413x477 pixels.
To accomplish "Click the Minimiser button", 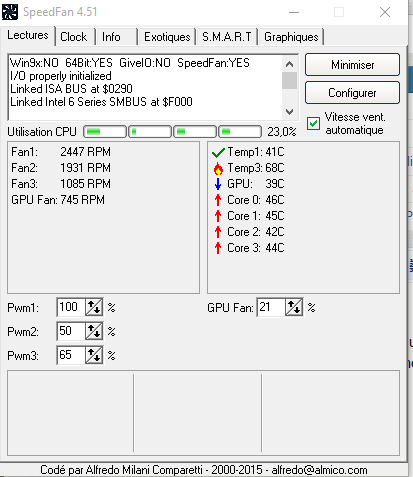I will tap(352, 65).
